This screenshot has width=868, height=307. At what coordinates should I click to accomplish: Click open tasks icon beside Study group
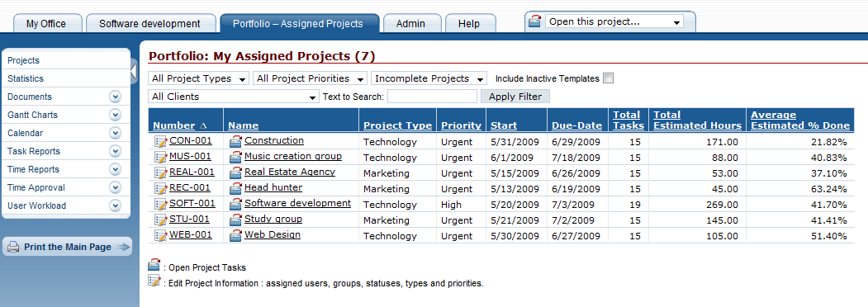pos(236,220)
